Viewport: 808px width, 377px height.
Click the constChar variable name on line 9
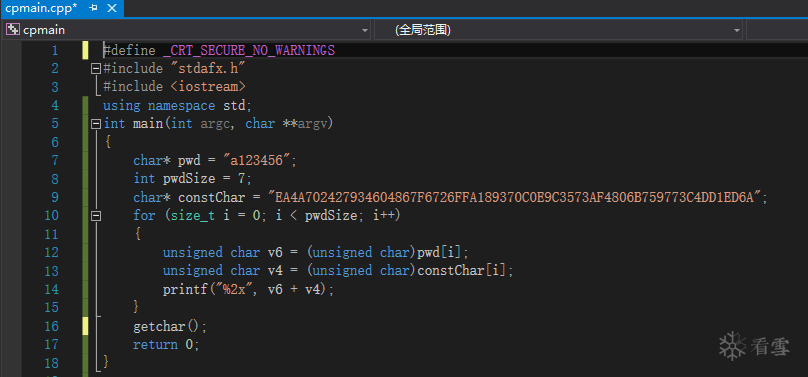click(x=211, y=197)
